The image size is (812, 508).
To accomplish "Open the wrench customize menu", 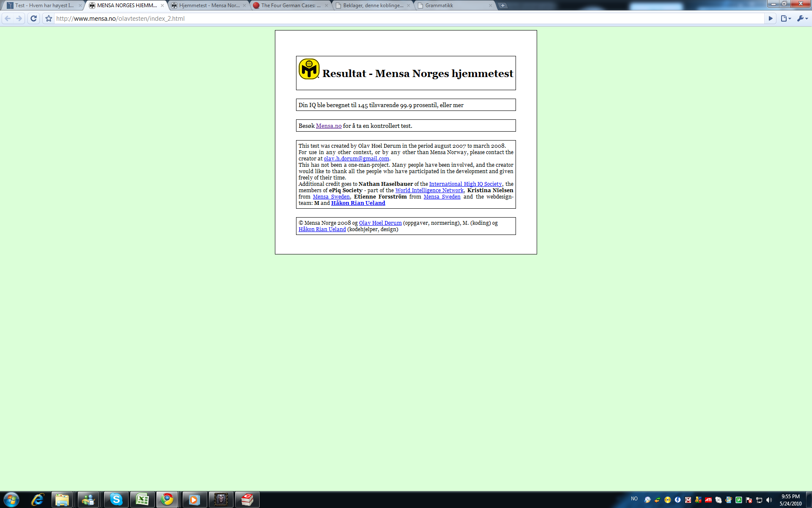I will click(802, 19).
